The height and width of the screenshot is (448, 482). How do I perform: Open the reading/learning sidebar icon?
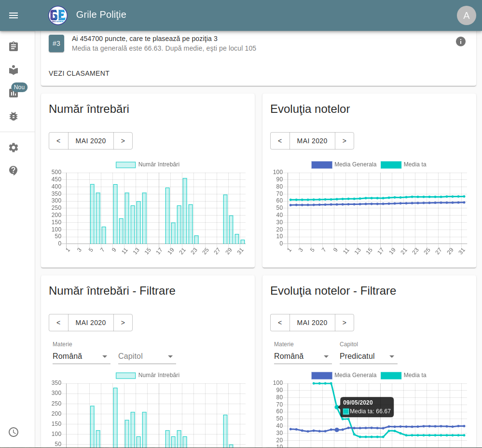click(14, 70)
